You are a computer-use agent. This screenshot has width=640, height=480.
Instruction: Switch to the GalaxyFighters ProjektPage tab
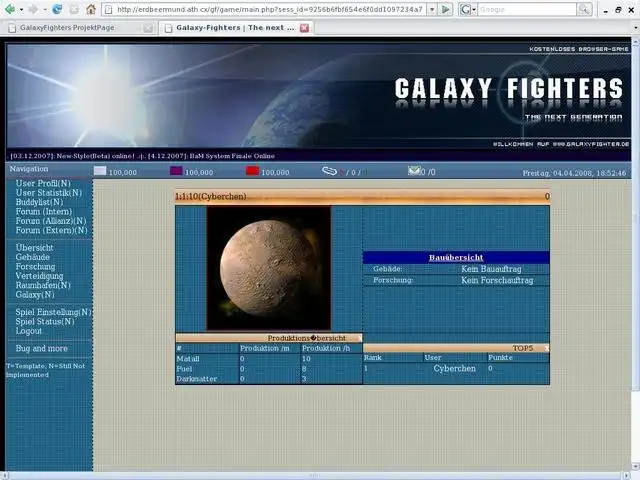tap(78, 28)
